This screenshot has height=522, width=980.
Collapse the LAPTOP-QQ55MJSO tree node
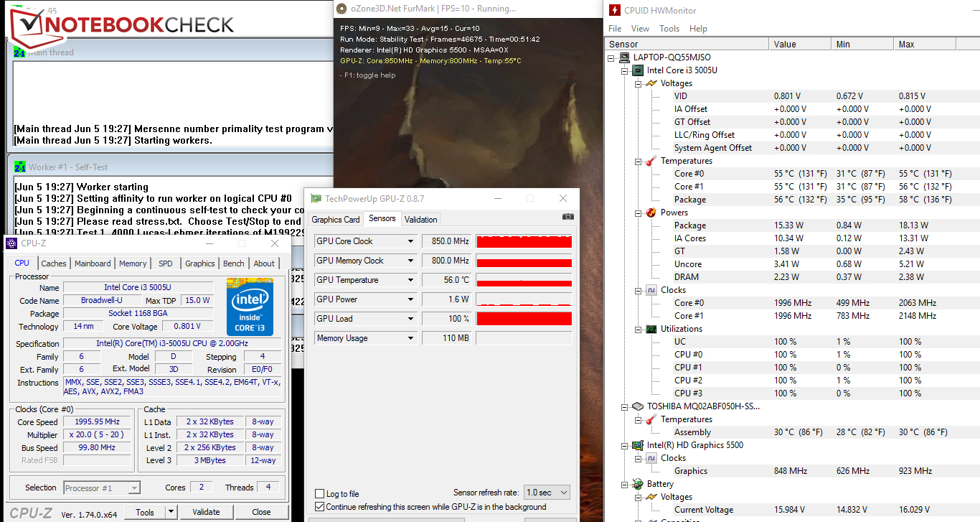611,57
